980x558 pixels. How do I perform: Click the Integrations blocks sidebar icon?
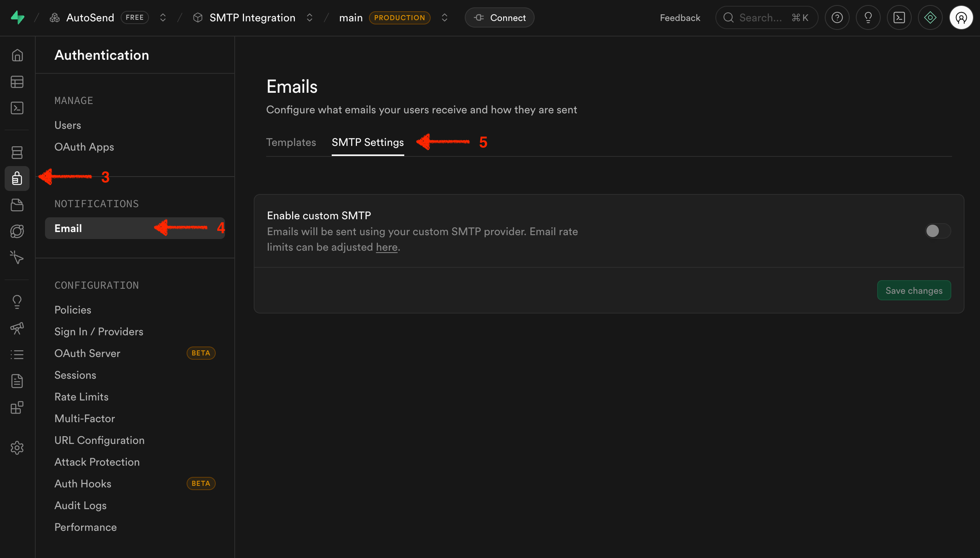pos(17,407)
